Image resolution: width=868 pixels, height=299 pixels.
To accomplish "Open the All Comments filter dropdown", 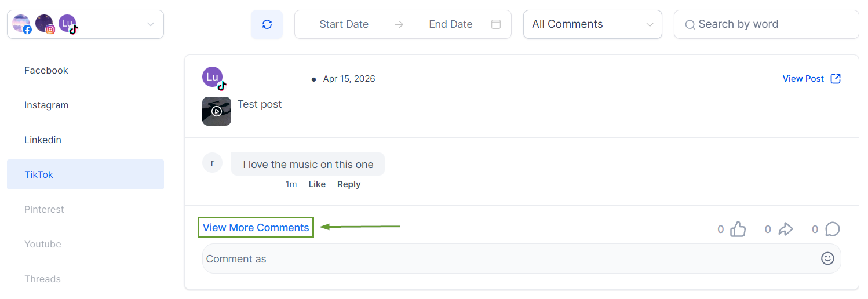I will click(x=592, y=24).
